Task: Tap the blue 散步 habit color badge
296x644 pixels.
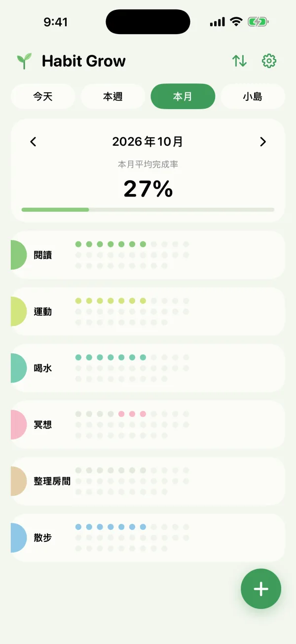Action: click(19, 538)
